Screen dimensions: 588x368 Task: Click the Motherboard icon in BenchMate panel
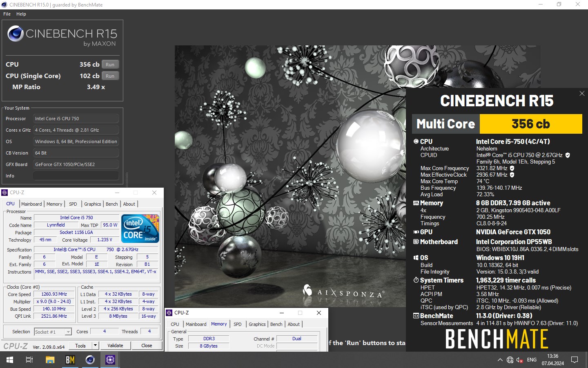pyautogui.click(x=416, y=242)
